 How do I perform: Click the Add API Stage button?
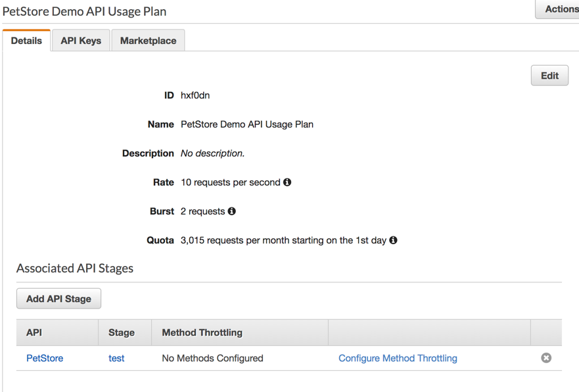[x=58, y=299]
